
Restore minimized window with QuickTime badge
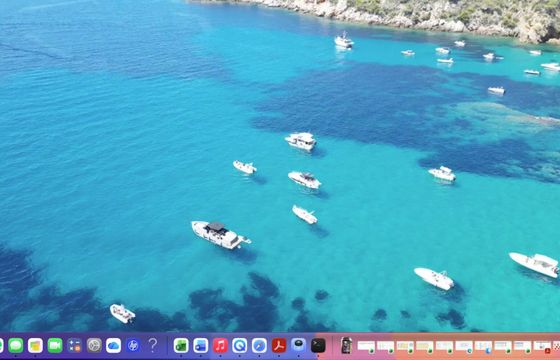(x=464, y=346)
